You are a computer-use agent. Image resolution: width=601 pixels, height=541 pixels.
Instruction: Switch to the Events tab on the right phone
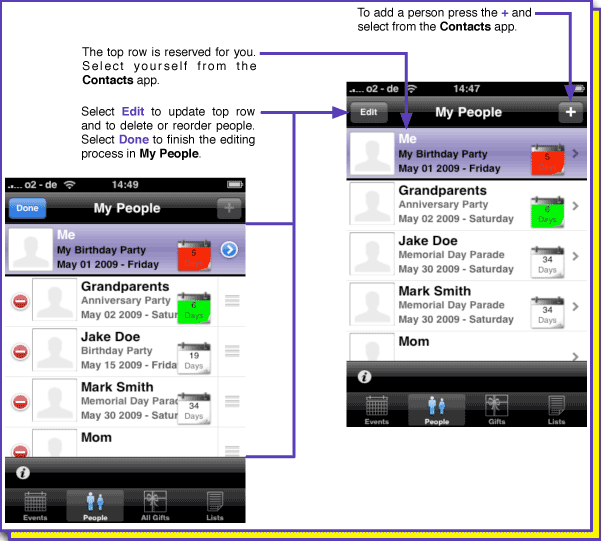(376, 410)
